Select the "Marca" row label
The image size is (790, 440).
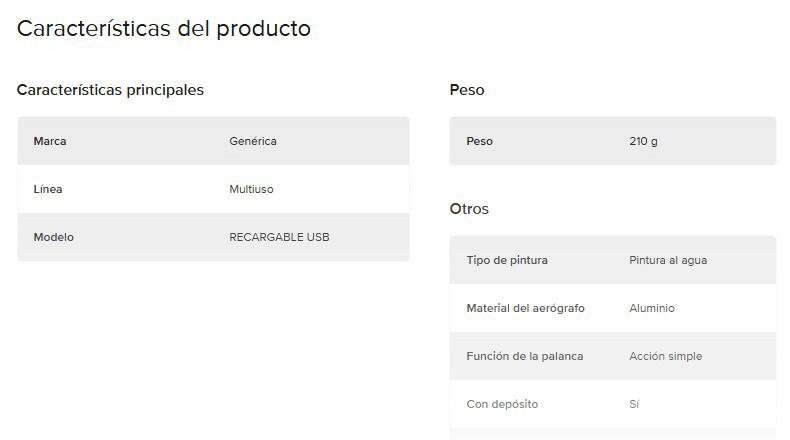[50, 141]
